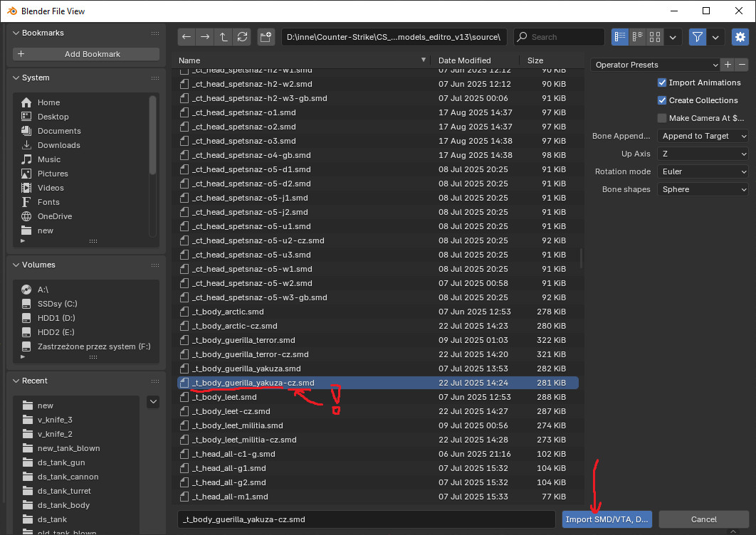This screenshot has width=756, height=535.
Task: Go back to previous folder arrow
Action: click(x=186, y=37)
